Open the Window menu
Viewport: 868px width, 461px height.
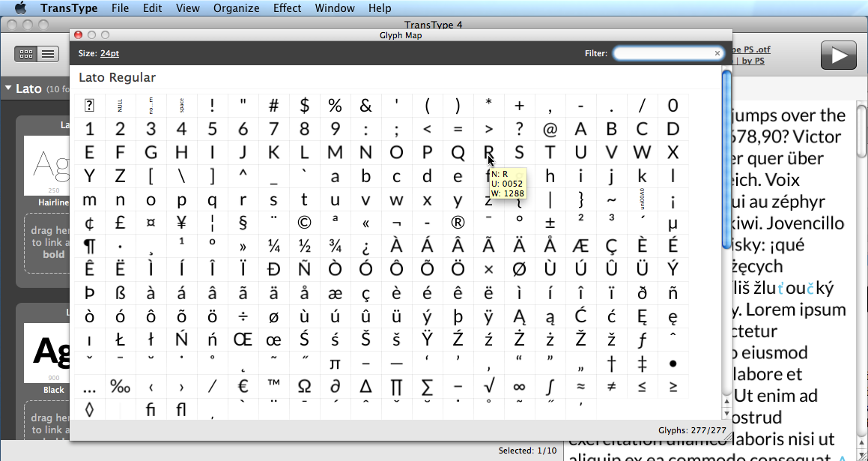click(335, 7)
